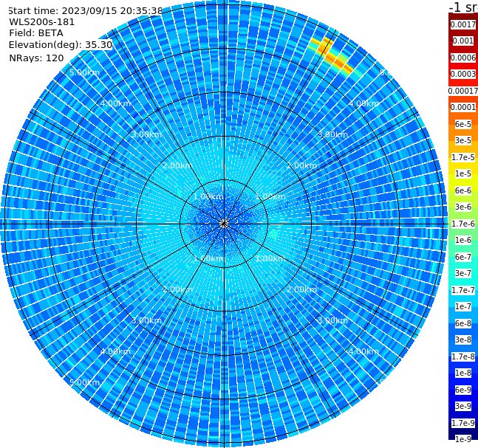This screenshot has height=448, width=478.
Task: Click the 0.0001 colorbar value
Action: pos(463,107)
